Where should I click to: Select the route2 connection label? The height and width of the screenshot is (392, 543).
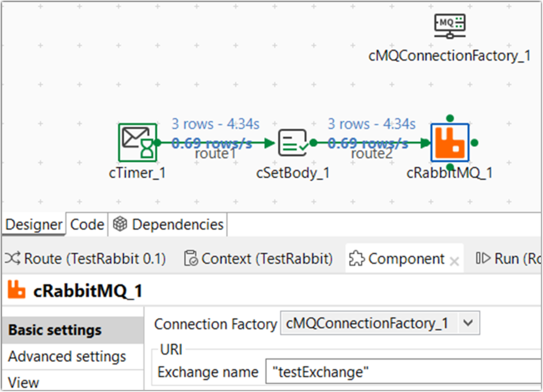[x=372, y=154]
